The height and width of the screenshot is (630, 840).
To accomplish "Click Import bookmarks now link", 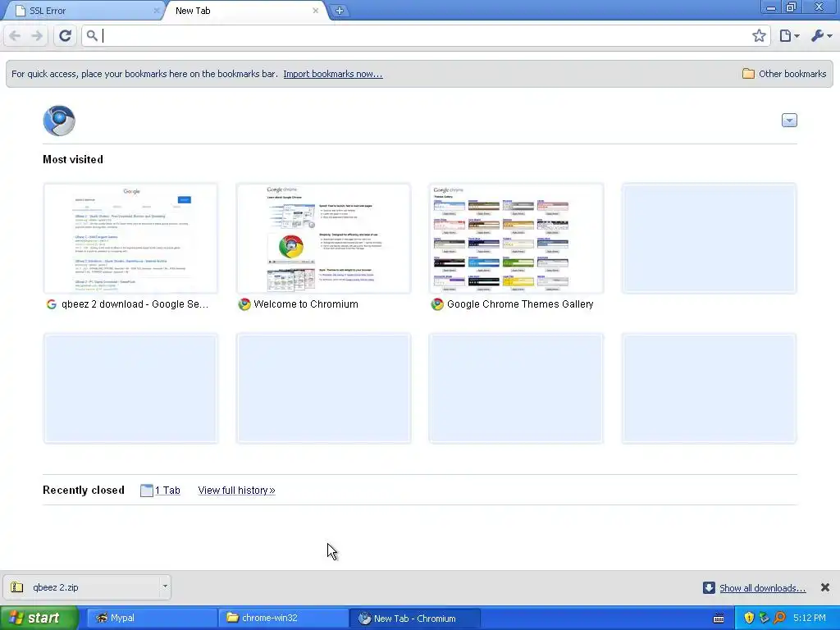I will (333, 74).
